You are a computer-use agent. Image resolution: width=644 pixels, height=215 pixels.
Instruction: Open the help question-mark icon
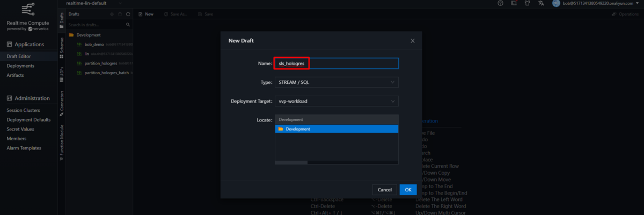click(x=500, y=3)
